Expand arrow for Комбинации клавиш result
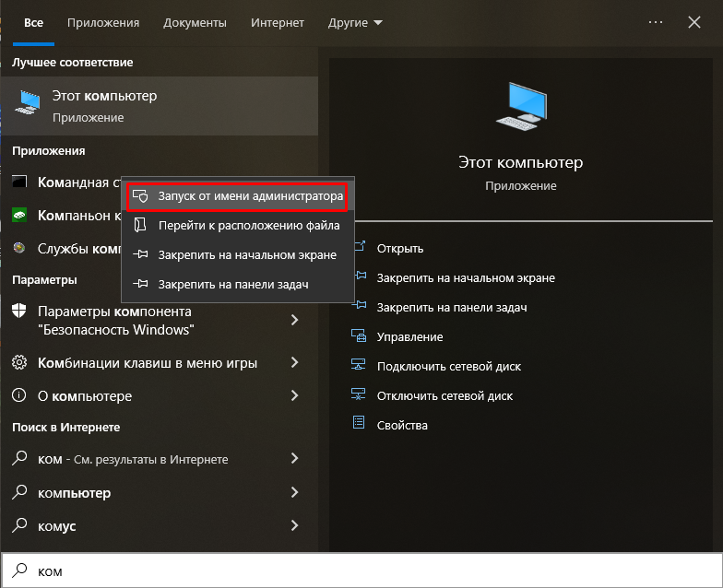The image size is (723, 588). coord(294,363)
